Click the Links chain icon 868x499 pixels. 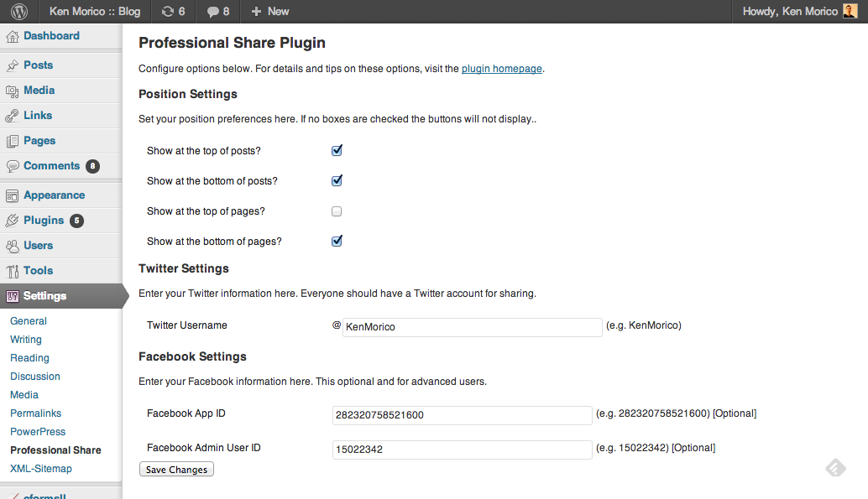click(13, 116)
